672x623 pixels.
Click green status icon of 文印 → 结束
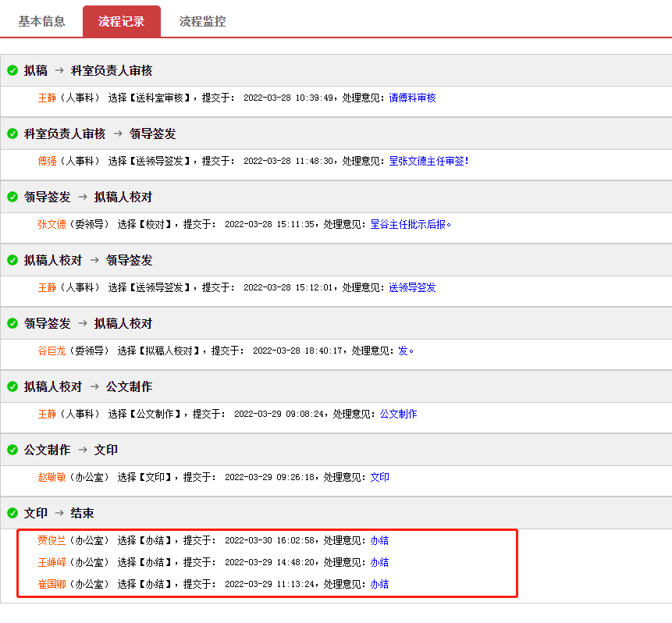(12, 513)
